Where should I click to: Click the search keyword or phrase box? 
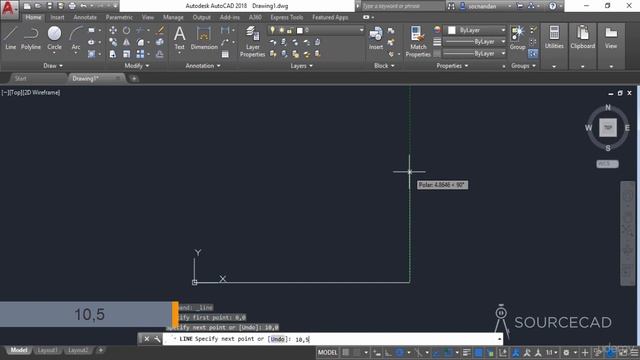(x=402, y=6)
